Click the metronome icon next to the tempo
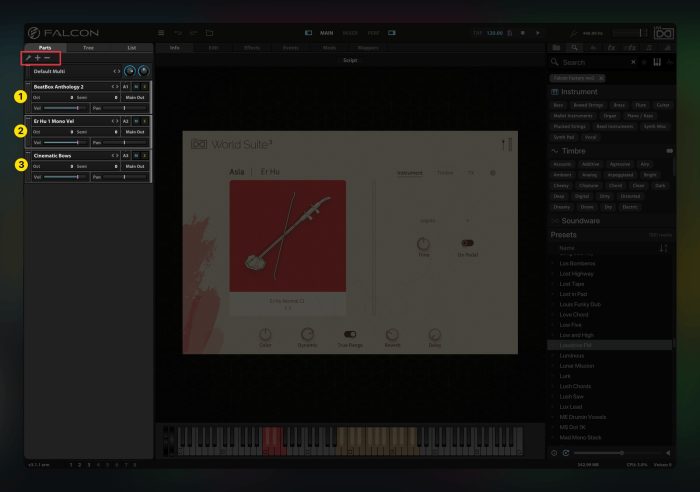Viewport: 700px width, 492px height. pyautogui.click(x=510, y=33)
